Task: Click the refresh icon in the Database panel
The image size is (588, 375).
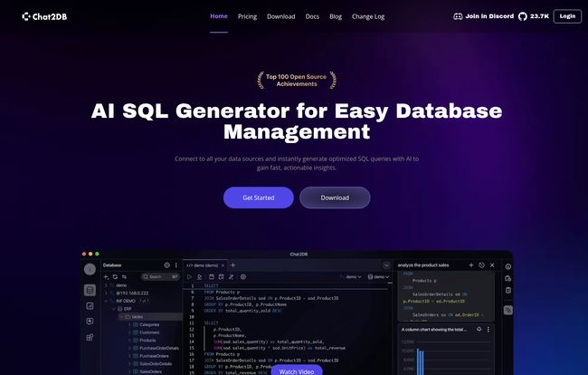Action: (115, 276)
